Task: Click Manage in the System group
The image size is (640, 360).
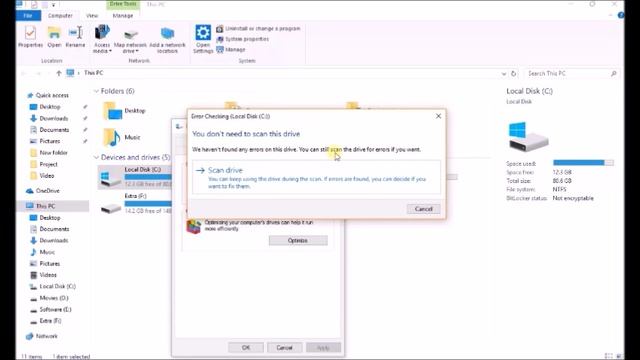Action: [x=231, y=49]
